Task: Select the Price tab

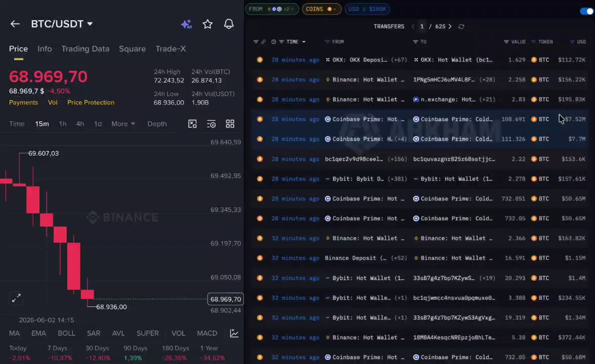Action: pos(18,49)
